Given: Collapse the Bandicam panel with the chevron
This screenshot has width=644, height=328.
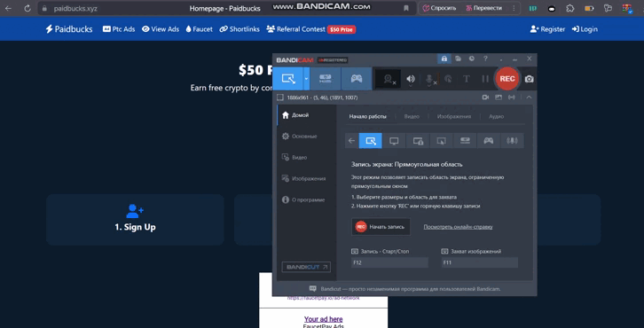Looking at the screenshot, I should 529,98.
